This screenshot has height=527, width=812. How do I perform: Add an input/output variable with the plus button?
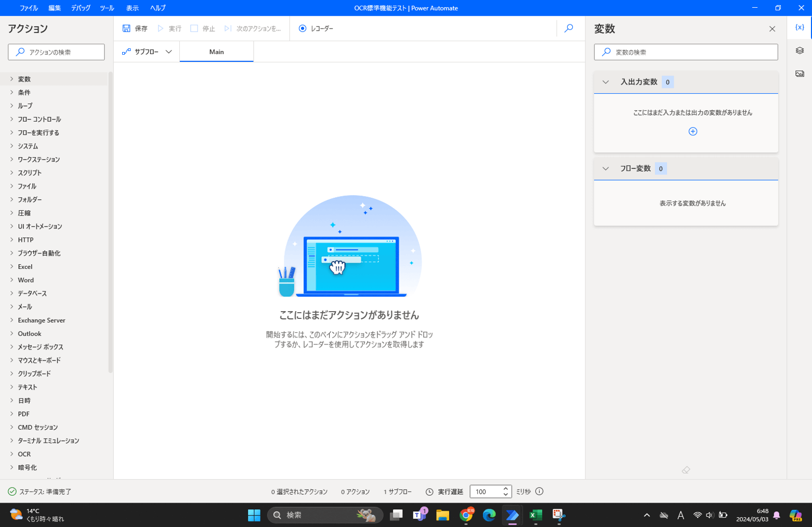[x=692, y=131]
